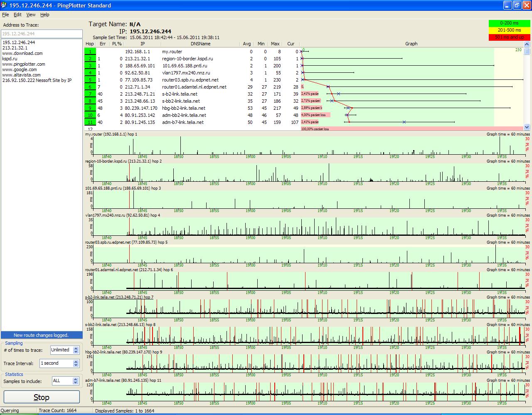Click the PL% column header
Viewport: 532px width, 415px height.
[x=117, y=44]
